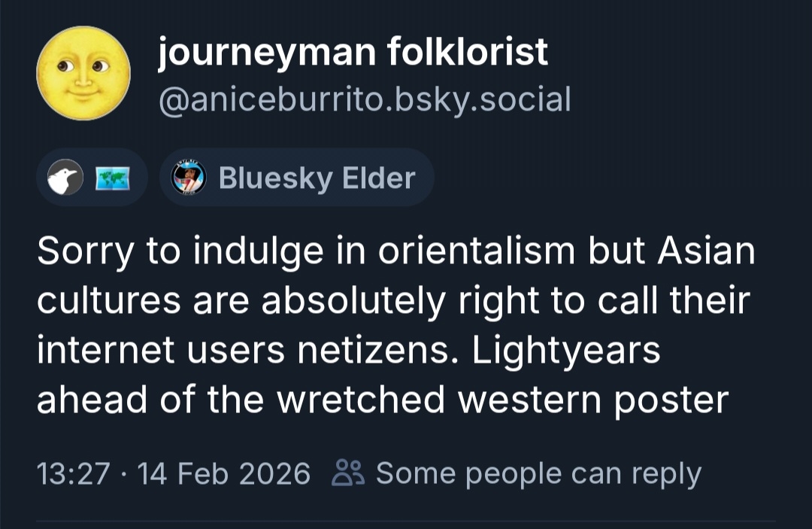812x529 pixels.
Task: Select the world map label icon
Action: (114, 178)
